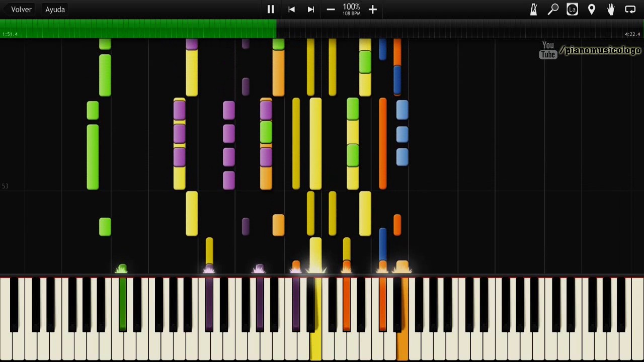Increase playback speed with plus button
644x362 pixels.
372,9
